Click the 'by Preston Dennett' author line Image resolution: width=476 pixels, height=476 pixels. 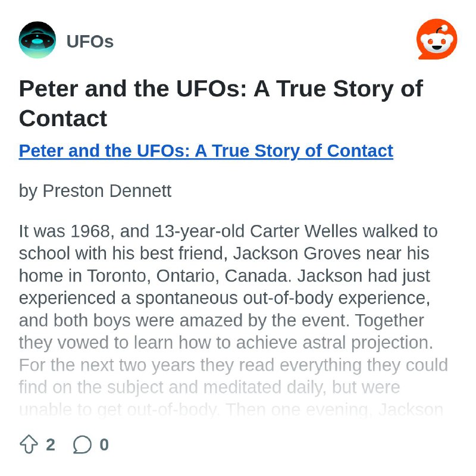point(95,191)
